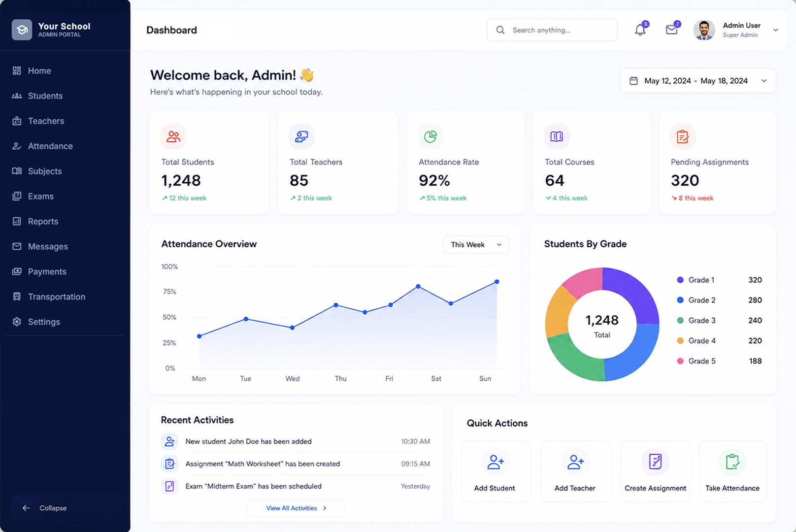Click the "Super Admin" role label

tap(740, 35)
